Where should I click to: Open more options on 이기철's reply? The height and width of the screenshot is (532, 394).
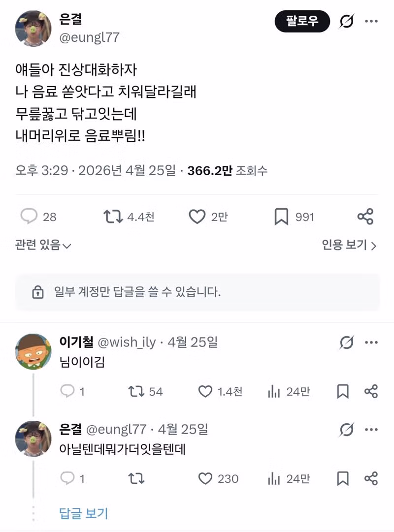point(371,343)
